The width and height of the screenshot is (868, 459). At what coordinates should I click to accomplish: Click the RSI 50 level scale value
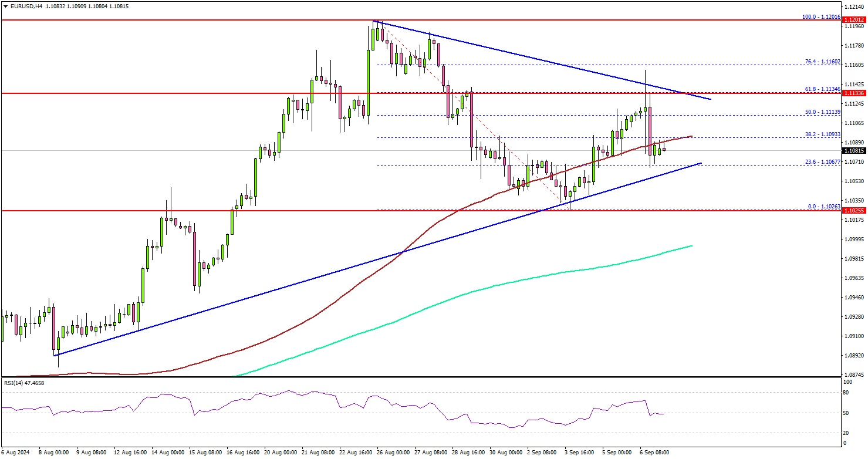point(845,413)
